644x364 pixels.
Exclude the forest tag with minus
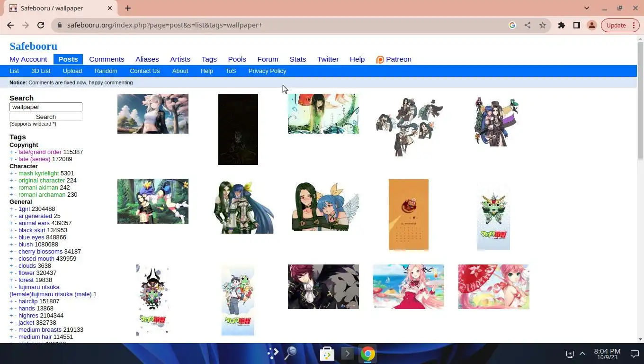coord(16,280)
